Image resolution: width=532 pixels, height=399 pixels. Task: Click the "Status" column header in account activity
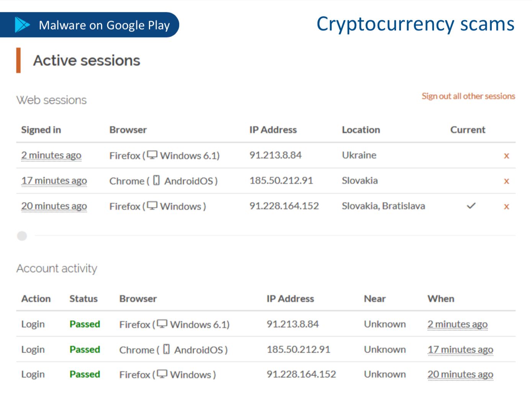[x=83, y=299]
